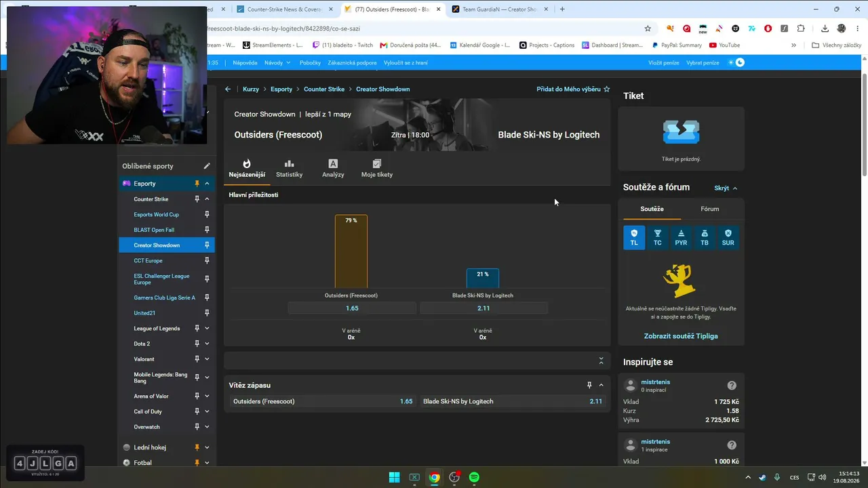The image size is (868, 488).
Task: Expand Call of Duty leagues
Action: point(207,411)
